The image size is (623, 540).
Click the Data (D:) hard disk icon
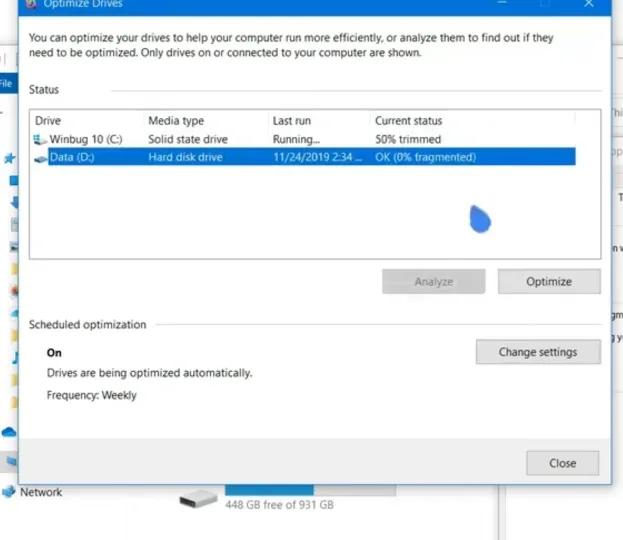coord(41,159)
